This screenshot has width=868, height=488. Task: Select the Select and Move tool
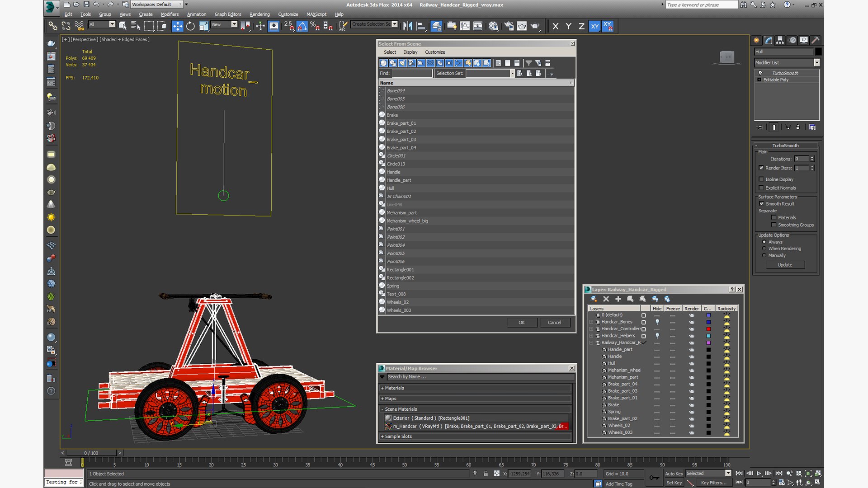177,26
